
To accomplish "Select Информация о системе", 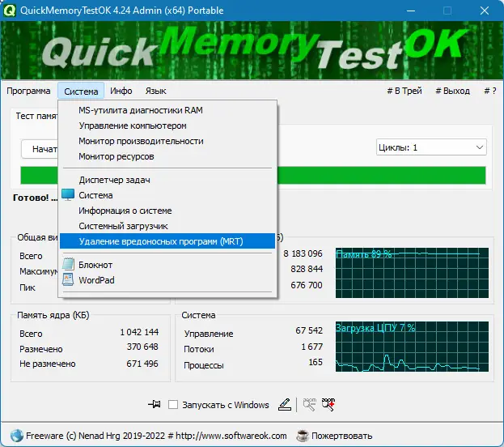I will point(167,211).
